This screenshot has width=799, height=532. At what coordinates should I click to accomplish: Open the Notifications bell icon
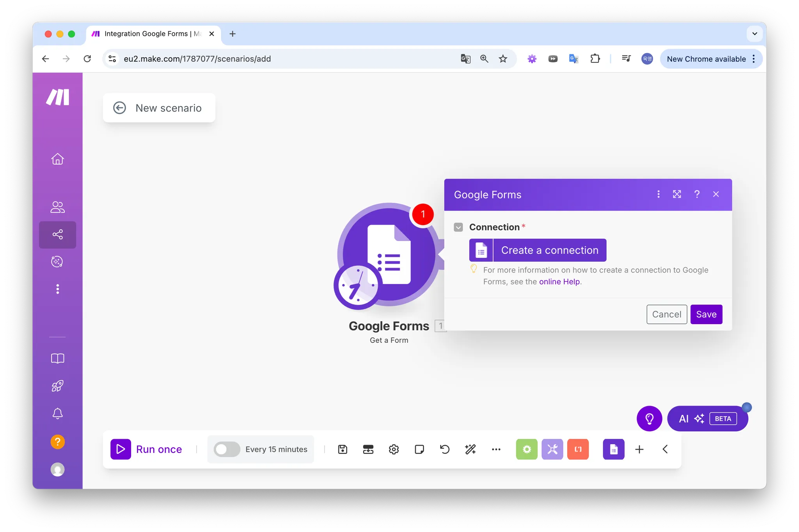pos(58,414)
